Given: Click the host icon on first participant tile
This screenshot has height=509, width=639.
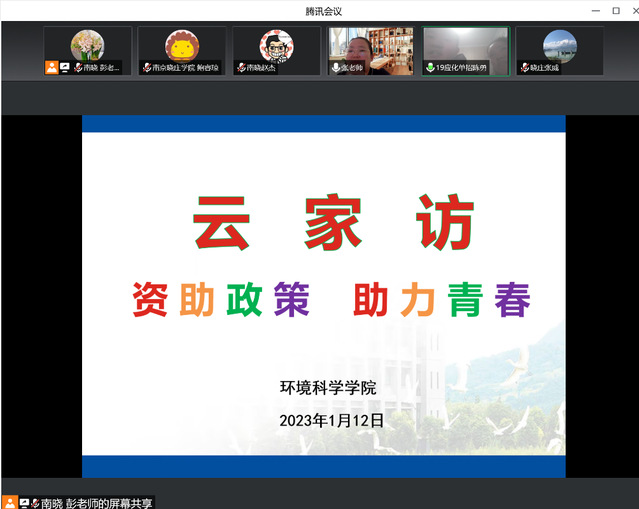Looking at the screenshot, I should point(51,68).
